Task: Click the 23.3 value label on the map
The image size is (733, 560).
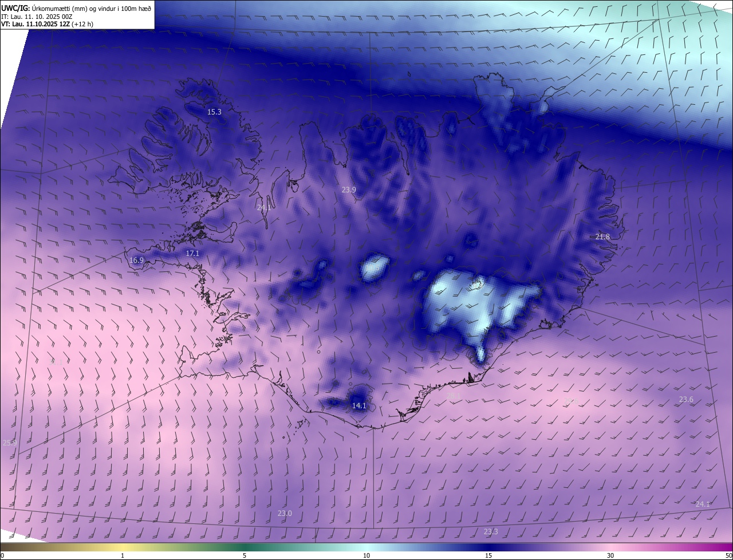Action: (x=491, y=531)
